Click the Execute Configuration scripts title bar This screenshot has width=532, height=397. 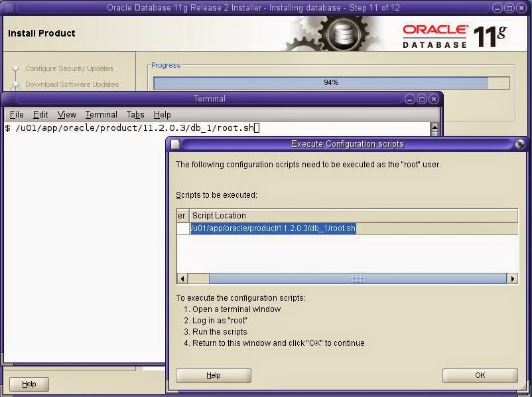tap(348, 144)
